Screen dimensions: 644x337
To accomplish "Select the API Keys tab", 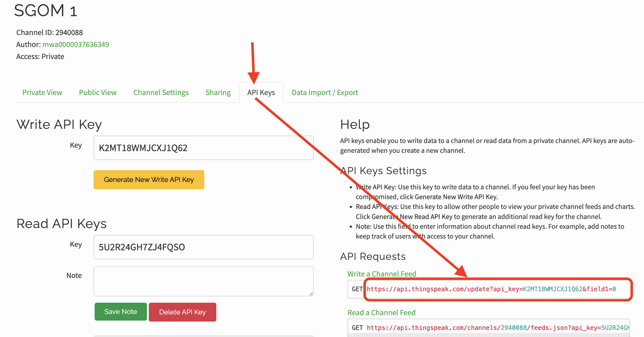I will click(261, 92).
